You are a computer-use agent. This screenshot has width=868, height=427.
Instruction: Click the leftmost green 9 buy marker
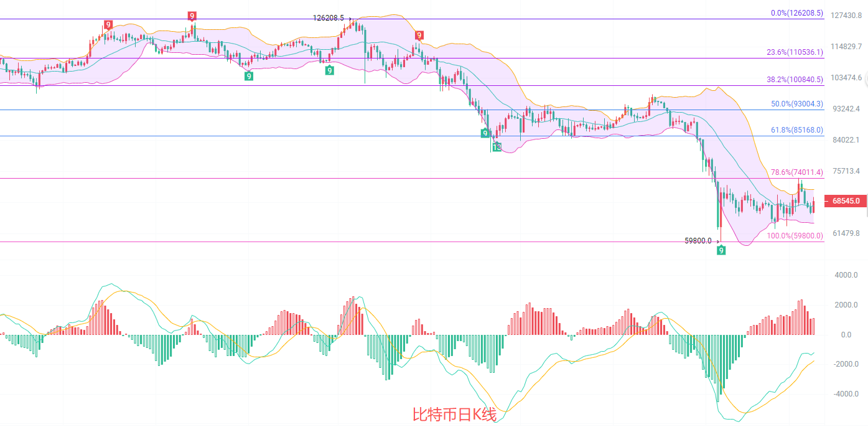249,76
